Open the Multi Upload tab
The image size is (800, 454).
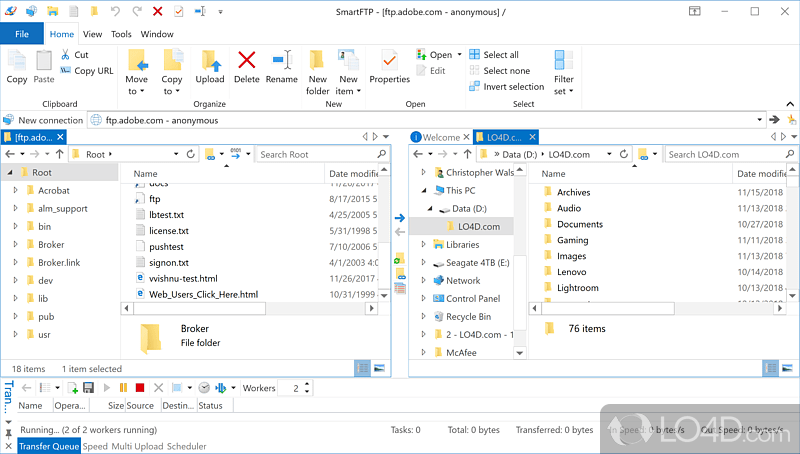click(136, 446)
